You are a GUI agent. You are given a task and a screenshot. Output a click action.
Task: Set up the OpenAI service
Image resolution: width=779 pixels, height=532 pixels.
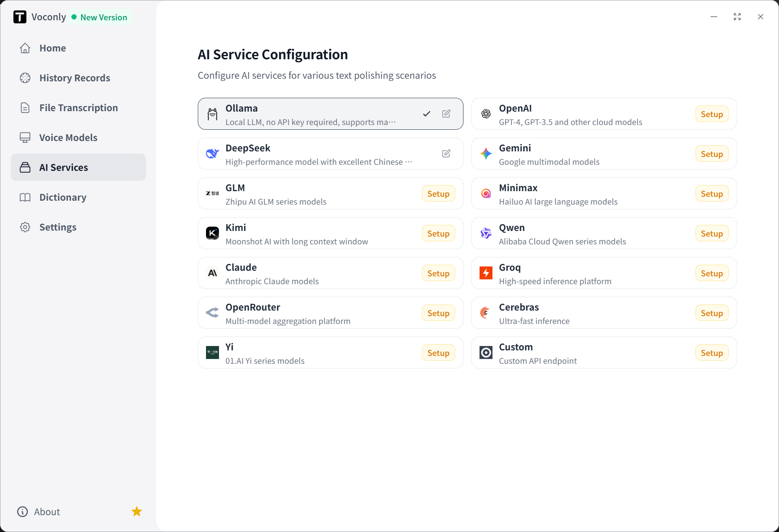(712, 114)
